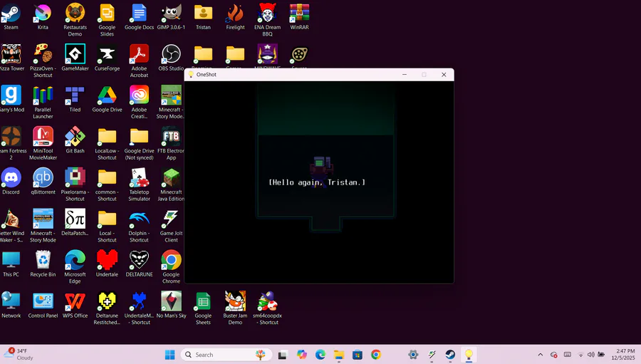This screenshot has height=364, width=641.
Task: Open the Google Sheets desktop icon
Action: pyautogui.click(x=203, y=308)
